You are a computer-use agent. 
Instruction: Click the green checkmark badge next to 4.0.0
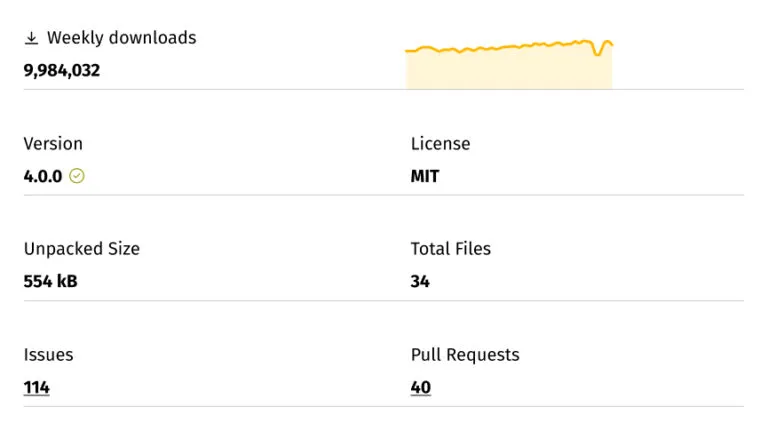[77, 176]
